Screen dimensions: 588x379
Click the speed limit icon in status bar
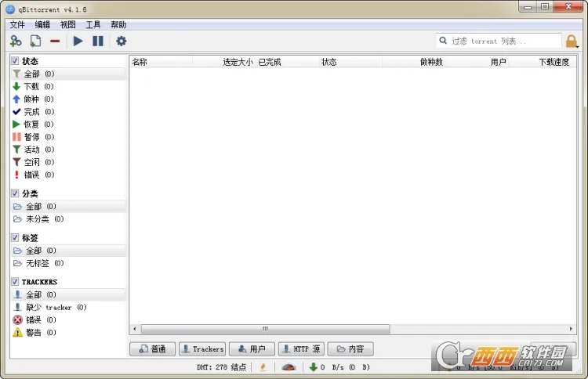click(289, 366)
